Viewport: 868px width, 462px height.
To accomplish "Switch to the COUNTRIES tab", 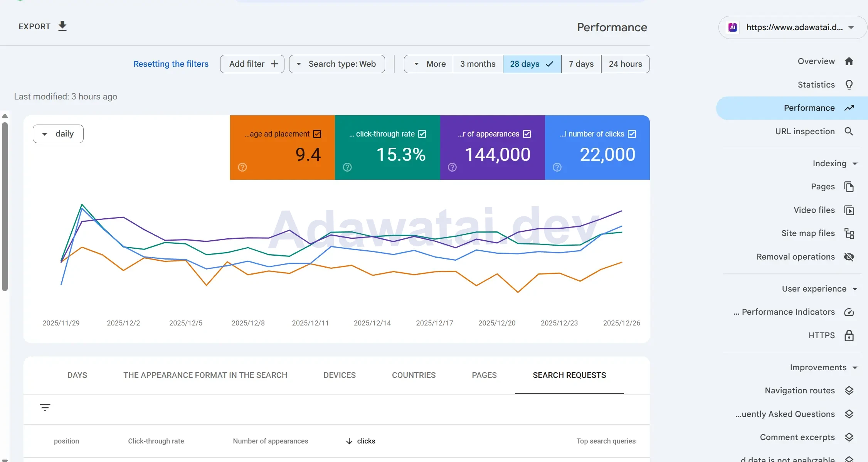I will tap(414, 375).
